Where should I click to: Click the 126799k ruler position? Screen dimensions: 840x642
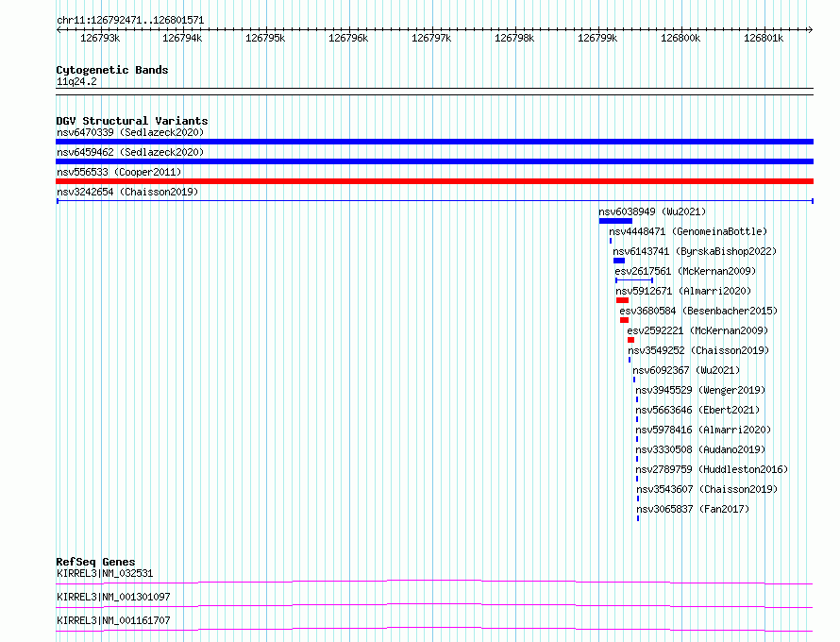597,38
